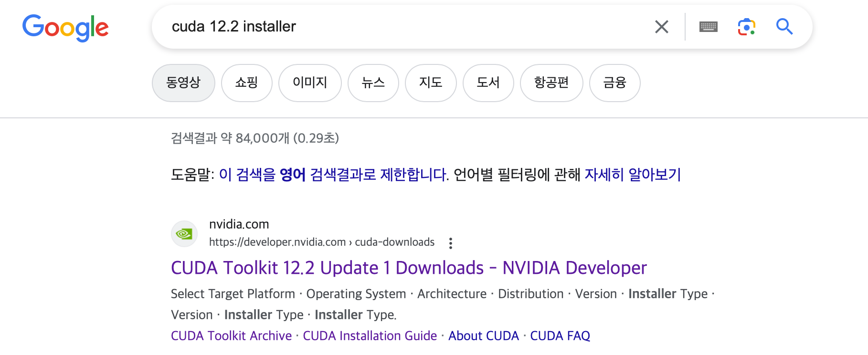The image size is (868, 355).
Task: Open the three-dot menu beside cuda-downloads URL
Action: tap(451, 243)
